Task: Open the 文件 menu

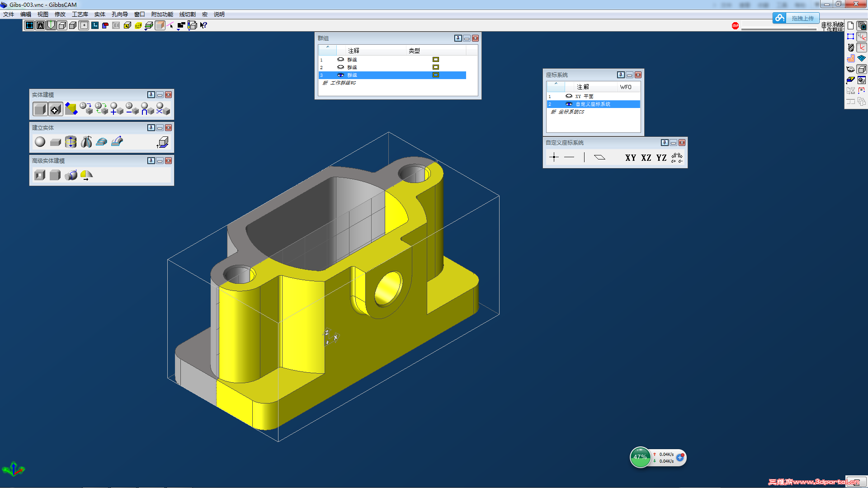Action: (x=9, y=14)
